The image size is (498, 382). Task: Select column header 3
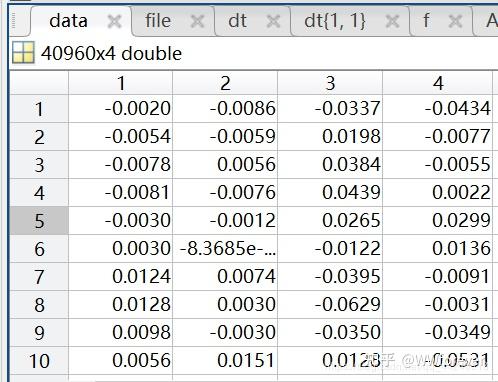pos(330,83)
